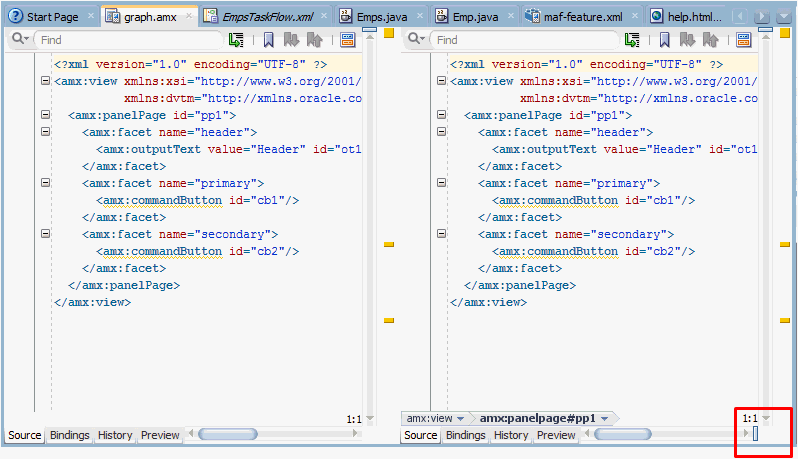Click the blue-orange block icon in left toolbar

point(348,40)
